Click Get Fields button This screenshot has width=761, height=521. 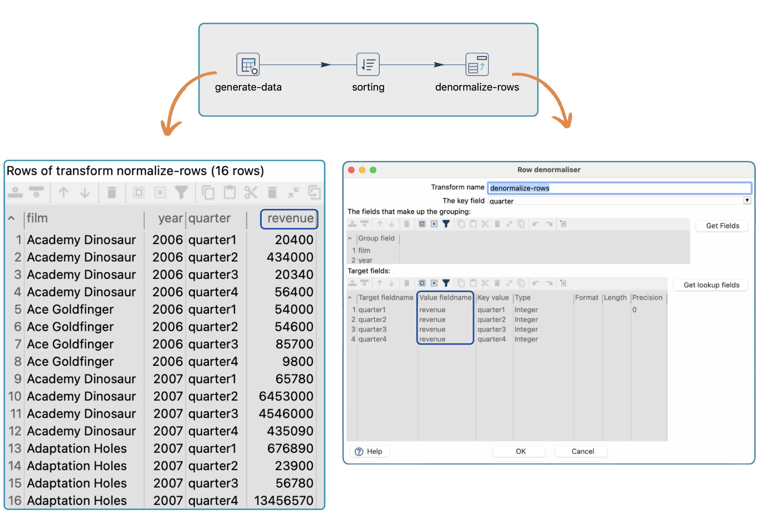point(722,226)
